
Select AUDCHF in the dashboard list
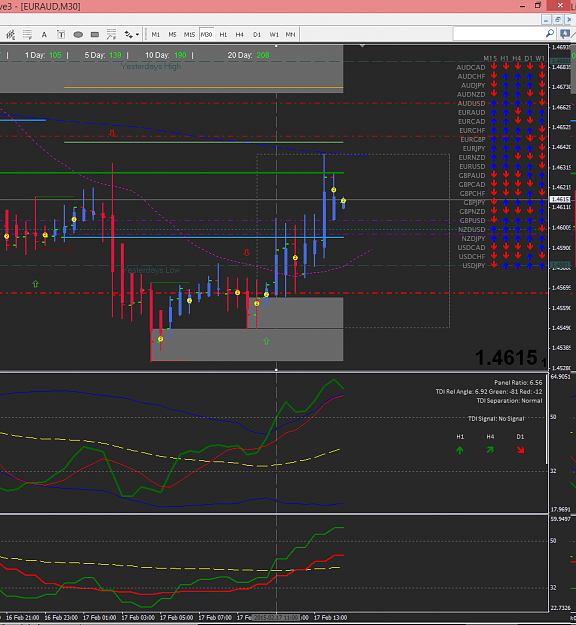(x=471, y=77)
